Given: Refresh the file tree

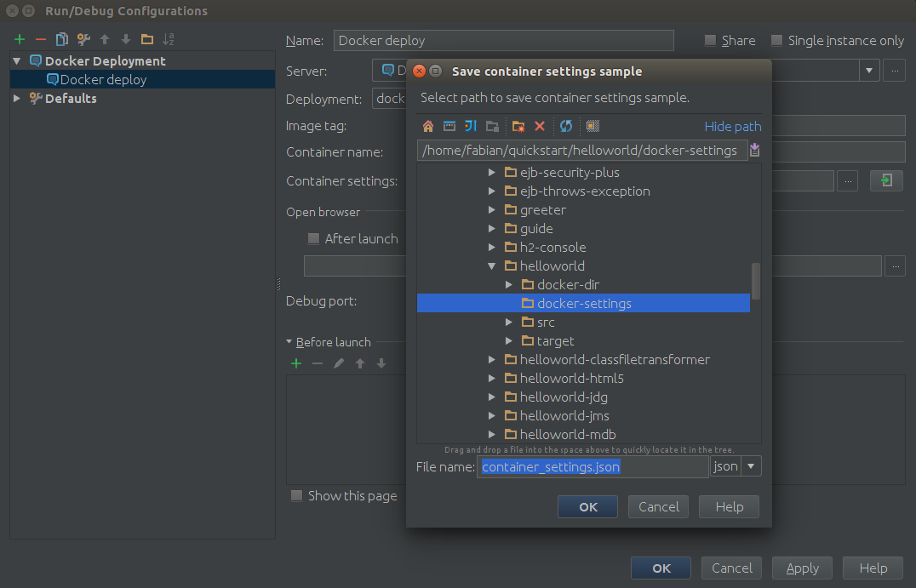Looking at the screenshot, I should tap(565, 126).
